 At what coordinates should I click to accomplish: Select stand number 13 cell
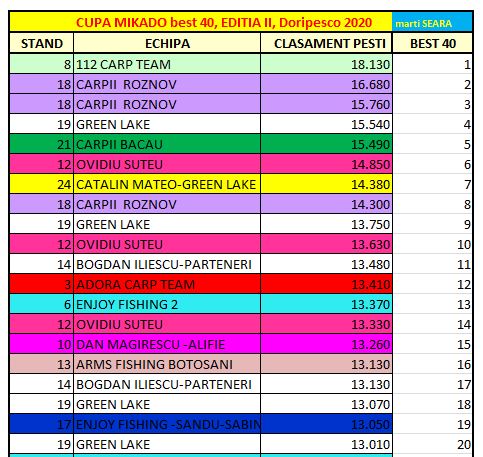click(42, 364)
